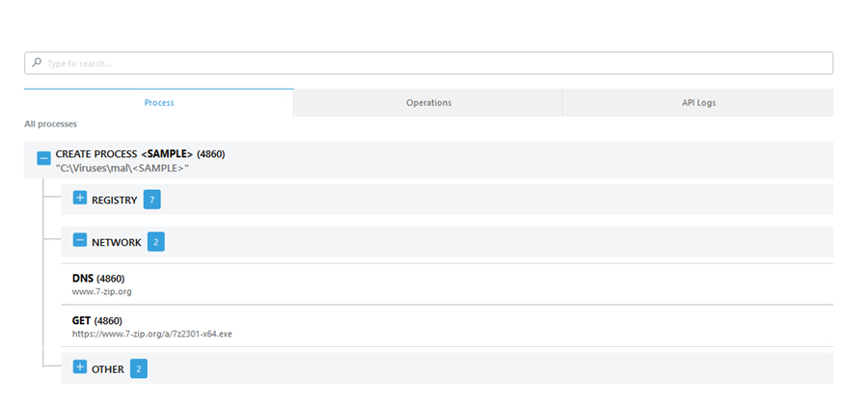Click the REGISTRY count badge 7
The image size is (868, 405).
pos(152,200)
